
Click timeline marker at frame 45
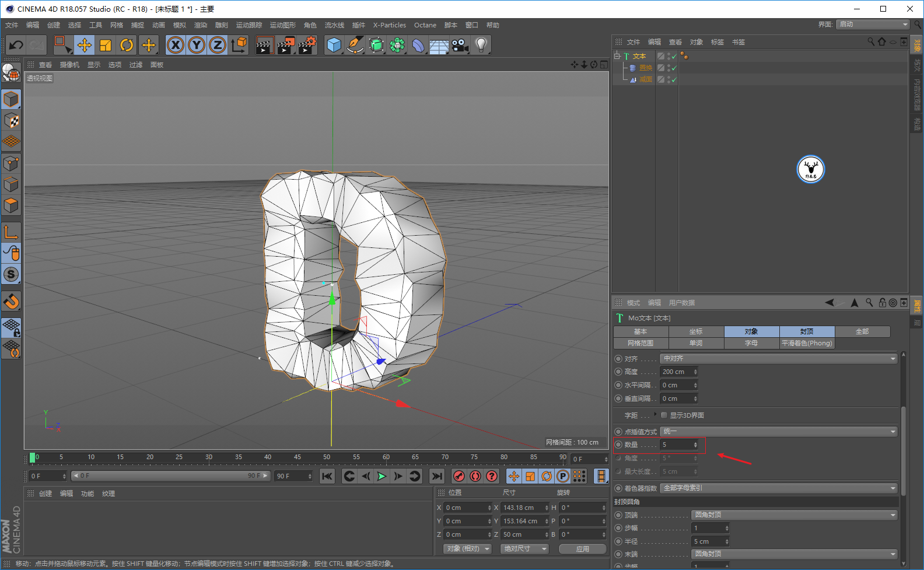(297, 457)
